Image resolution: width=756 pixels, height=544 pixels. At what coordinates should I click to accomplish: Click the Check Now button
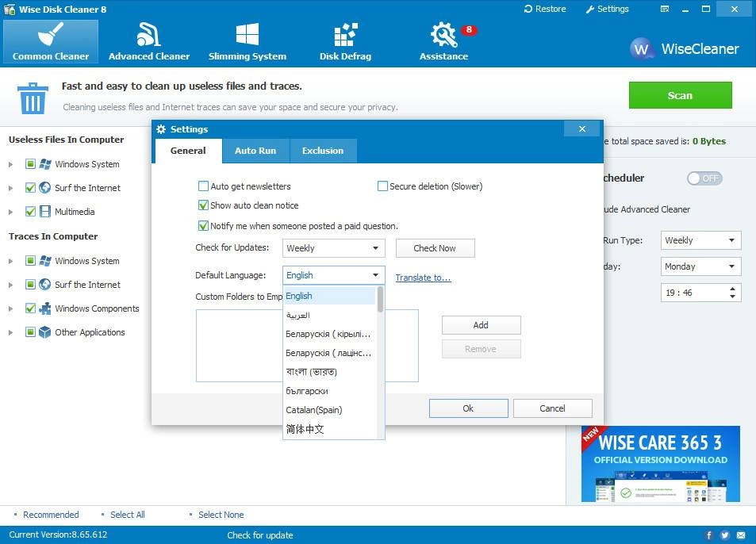435,248
